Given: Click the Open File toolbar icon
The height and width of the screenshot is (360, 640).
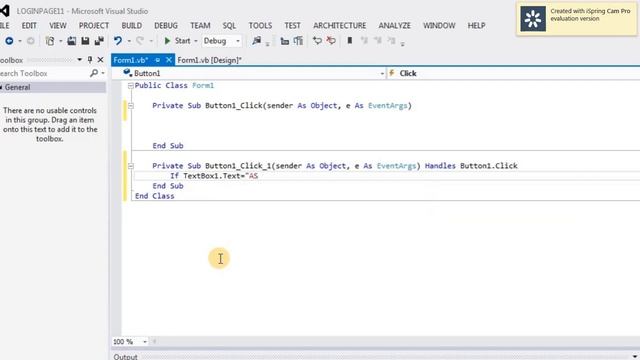Looking at the screenshot, I should [x=71, y=41].
